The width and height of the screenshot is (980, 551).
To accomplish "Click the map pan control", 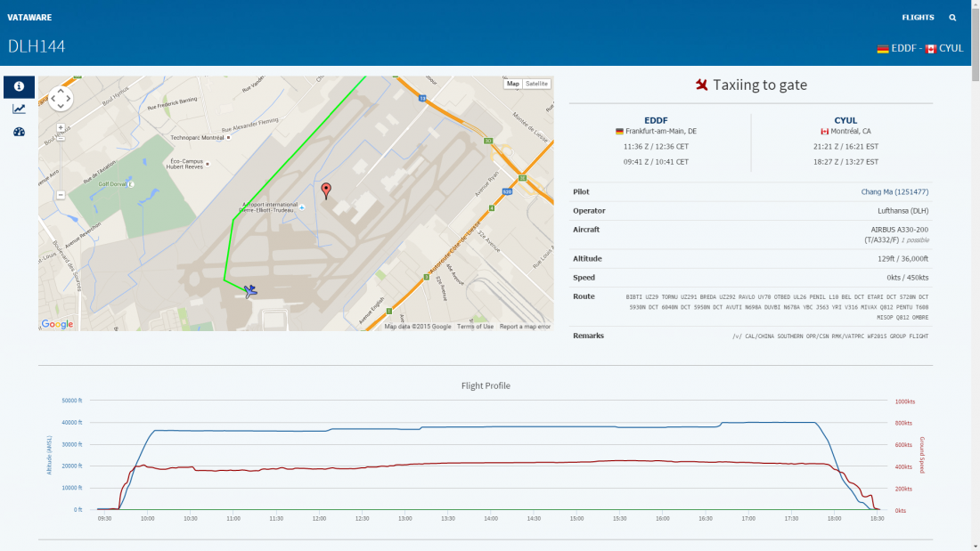I will (61, 98).
